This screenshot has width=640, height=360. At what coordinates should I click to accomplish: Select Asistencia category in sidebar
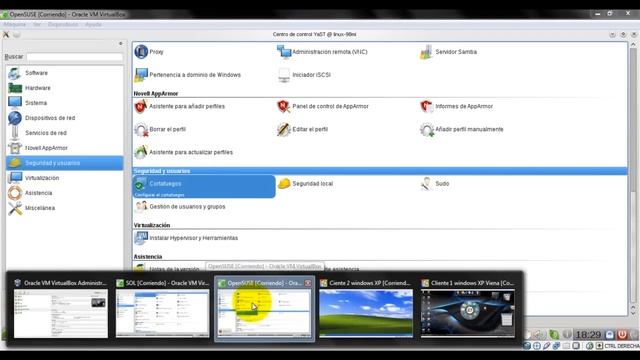click(x=64, y=193)
